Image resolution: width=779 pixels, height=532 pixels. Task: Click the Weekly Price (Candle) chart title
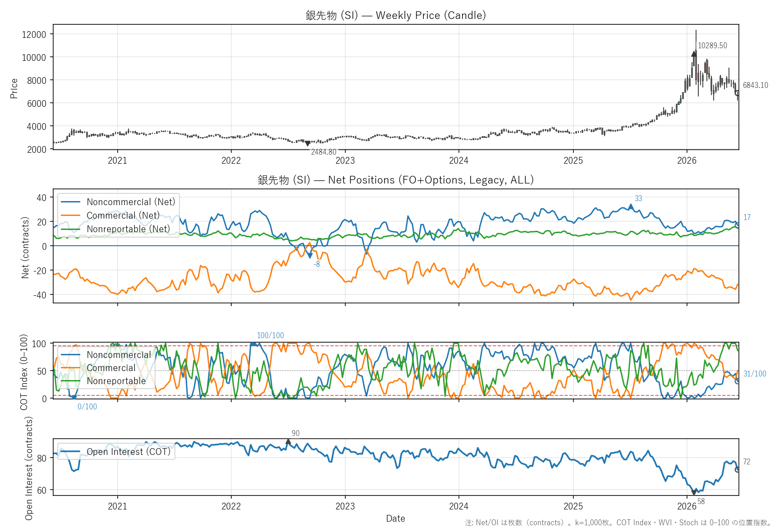pyautogui.click(x=396, y=15)
